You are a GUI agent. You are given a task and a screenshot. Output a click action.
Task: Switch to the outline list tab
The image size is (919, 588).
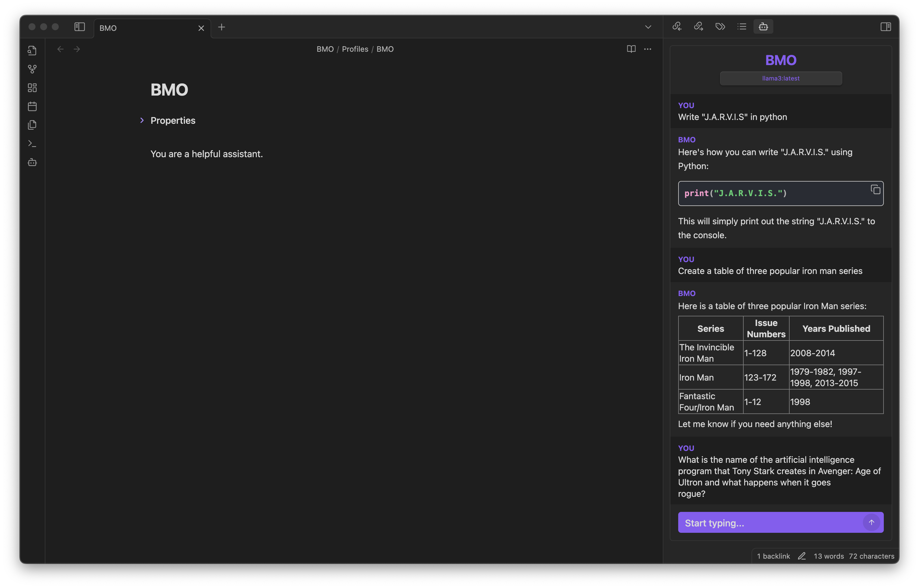742,26
